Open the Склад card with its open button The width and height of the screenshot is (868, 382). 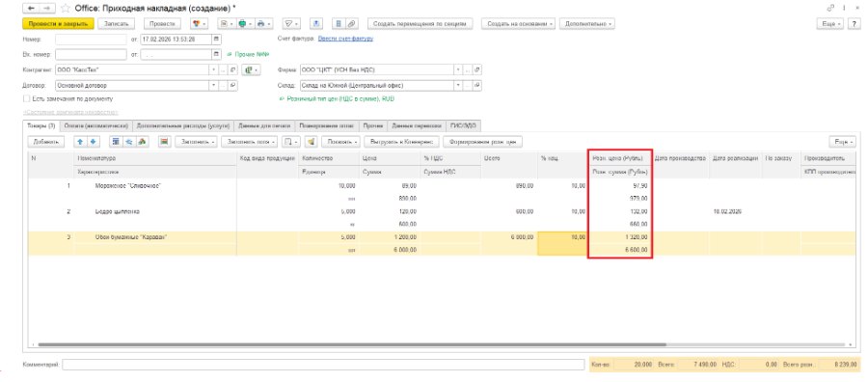click(477, 86)
